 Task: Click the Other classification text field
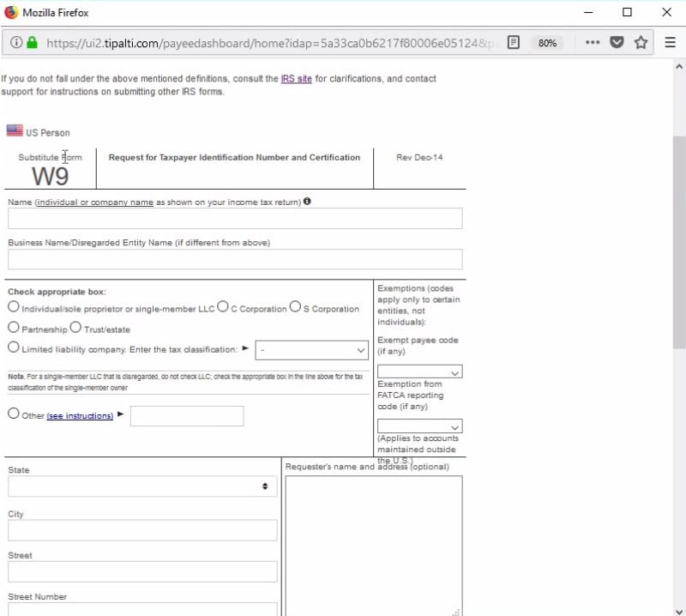(x=187, y=416)
